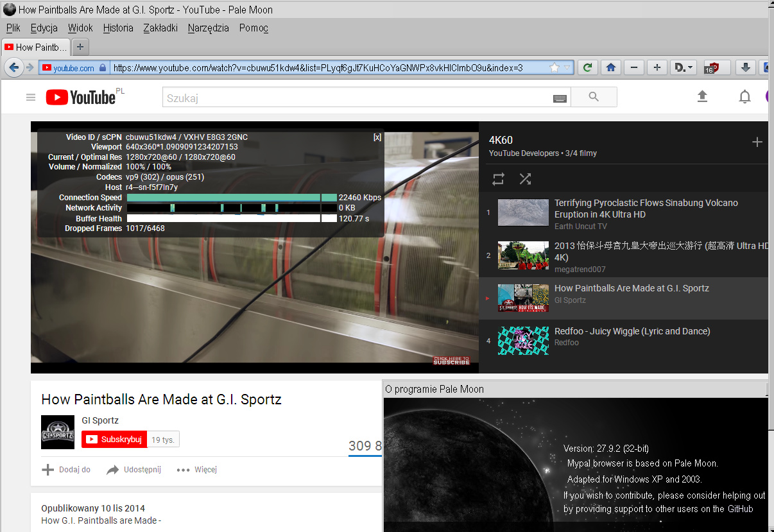Open the YouTube hamburger guide menu
Screen dimensions: 774x532
pyautogui.click(x=31, y=97)
